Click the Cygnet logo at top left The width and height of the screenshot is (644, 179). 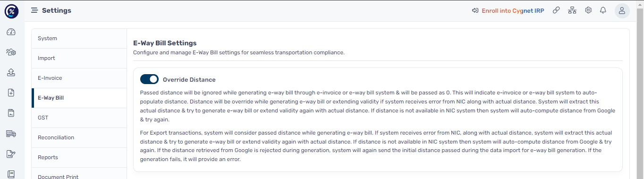[11, 10]
